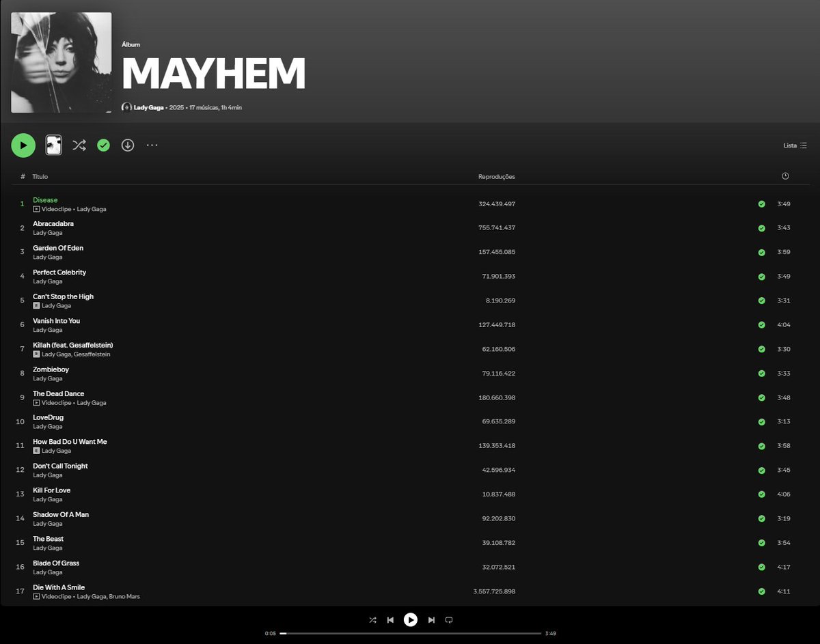Viewport: 820px width, 644px height.
Task: Toggle saved checkmark for The Beast
Action: (761, 543)
